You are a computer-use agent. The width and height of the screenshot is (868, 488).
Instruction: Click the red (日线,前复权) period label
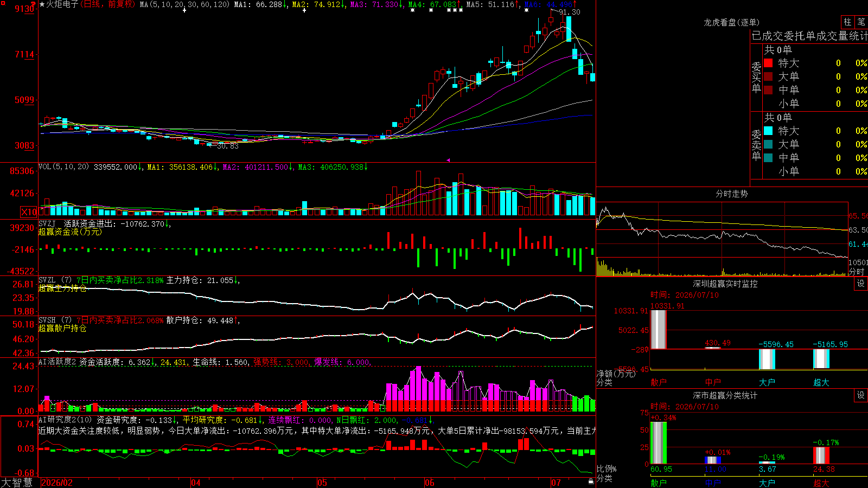coord(108,4)
